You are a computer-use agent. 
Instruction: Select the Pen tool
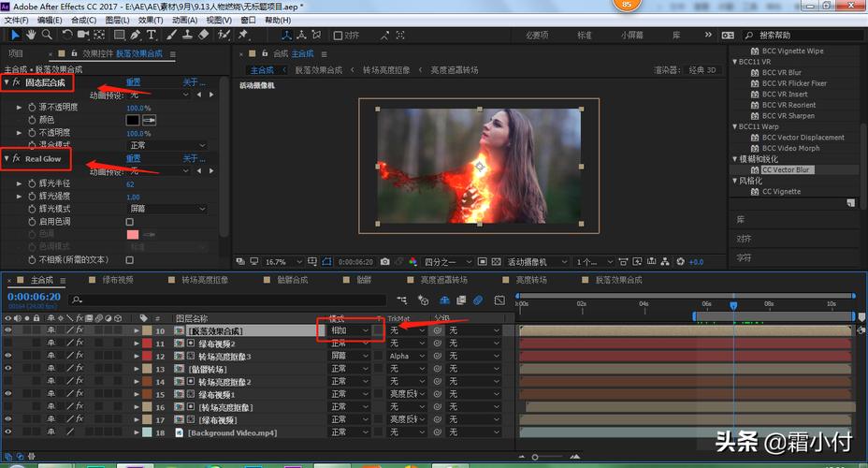pyautogui.click(x=136, y=35)
